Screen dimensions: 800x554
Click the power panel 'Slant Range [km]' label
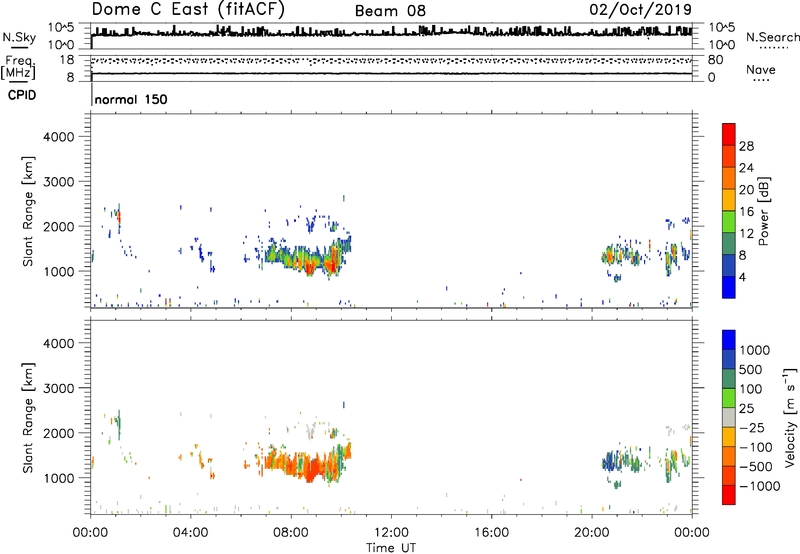28,211
